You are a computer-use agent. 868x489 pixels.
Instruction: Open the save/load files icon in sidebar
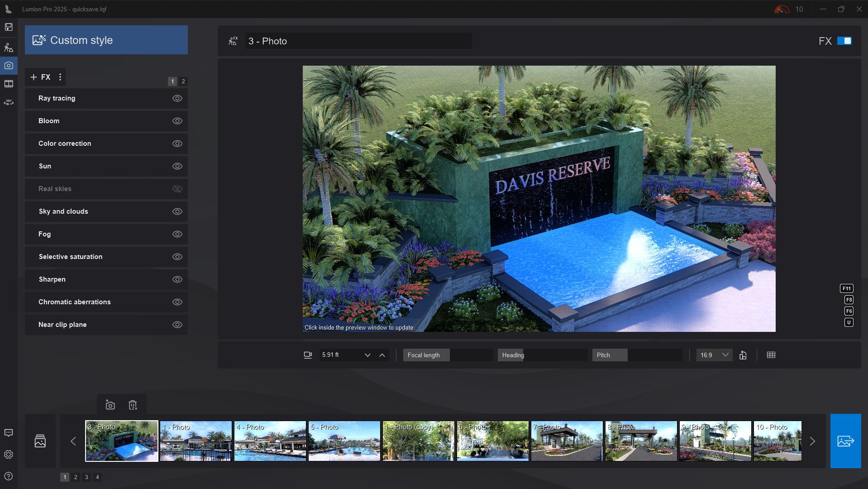[x=9, y=27]
